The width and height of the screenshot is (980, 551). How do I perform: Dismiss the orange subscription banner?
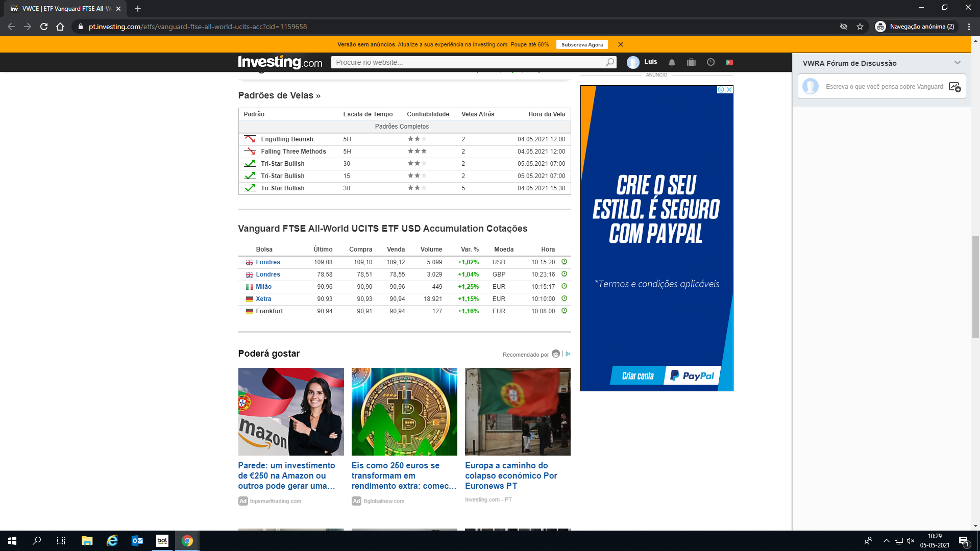(x=621, y=44)
